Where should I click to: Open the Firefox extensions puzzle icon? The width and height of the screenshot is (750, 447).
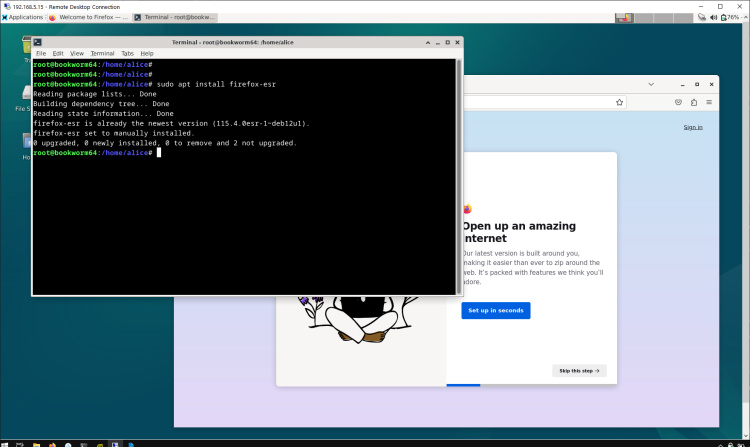[693, 101]
